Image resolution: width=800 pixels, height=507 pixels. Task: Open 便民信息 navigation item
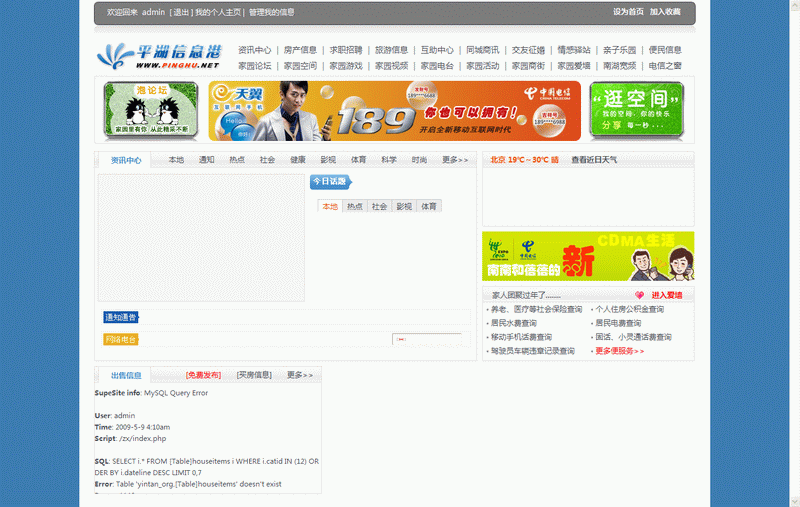pyautogui.click(x=665, y=50)
